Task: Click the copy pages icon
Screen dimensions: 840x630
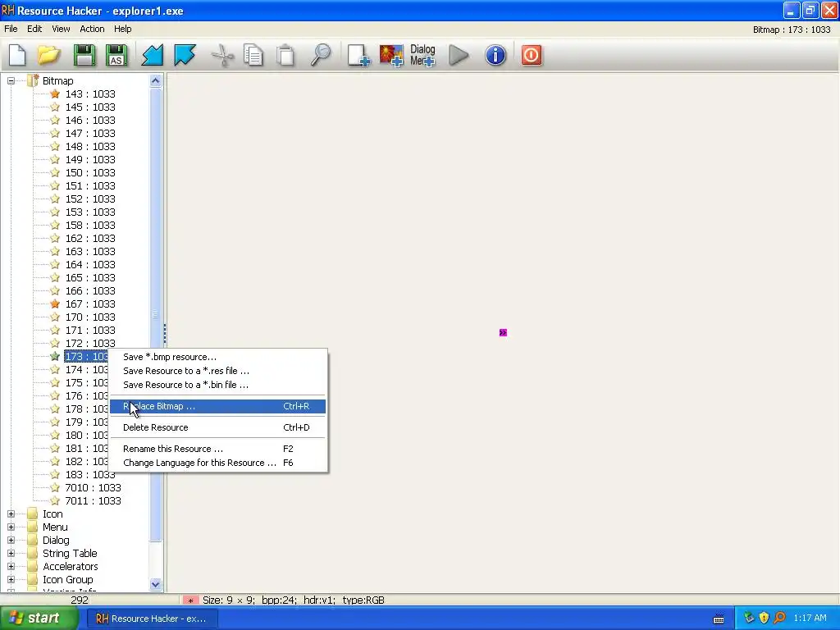Action: point(253,55)
